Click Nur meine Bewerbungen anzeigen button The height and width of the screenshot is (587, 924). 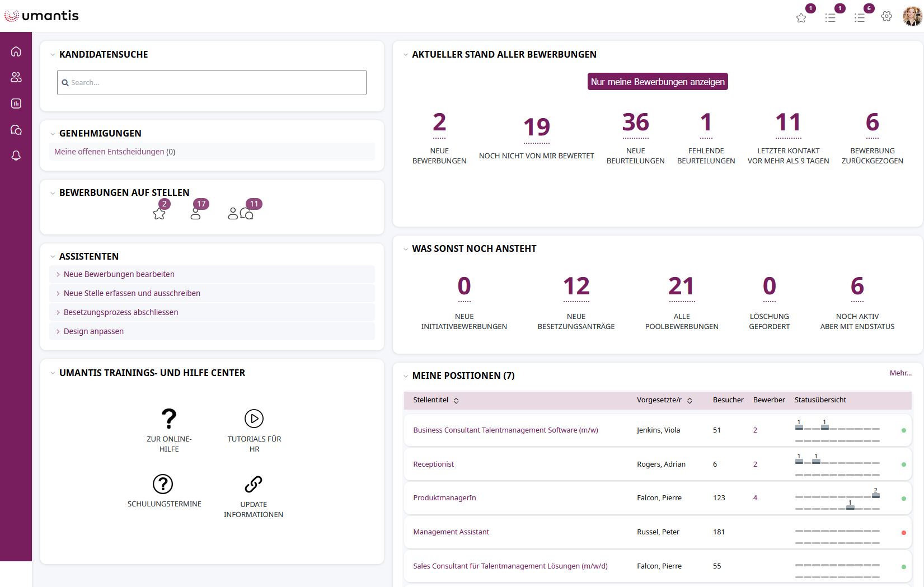(658, 82)
